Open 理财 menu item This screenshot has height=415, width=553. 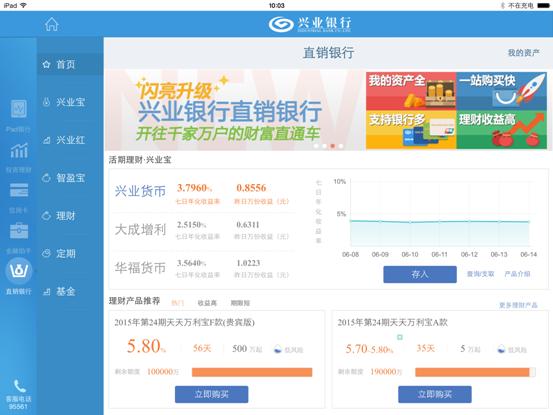tap(70, 216)
